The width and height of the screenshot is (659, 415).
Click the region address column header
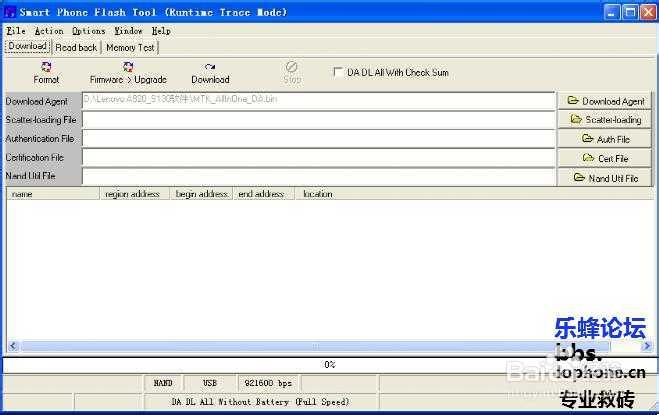(134, 194)
